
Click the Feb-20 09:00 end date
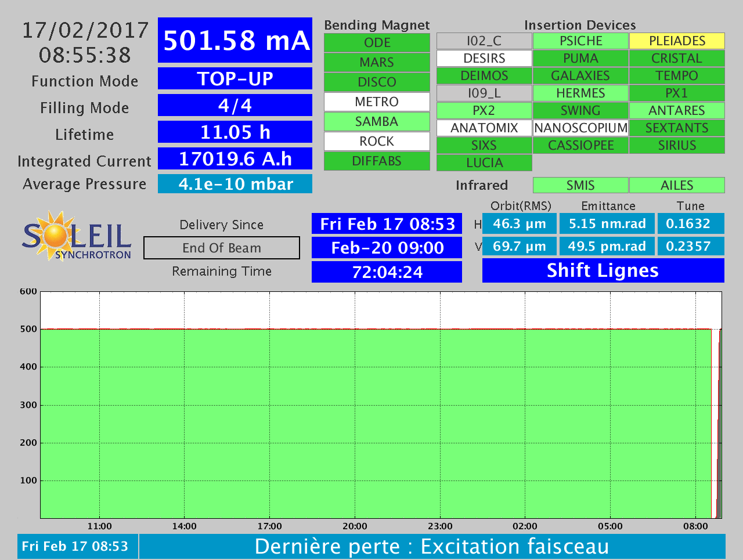[387, 248]
